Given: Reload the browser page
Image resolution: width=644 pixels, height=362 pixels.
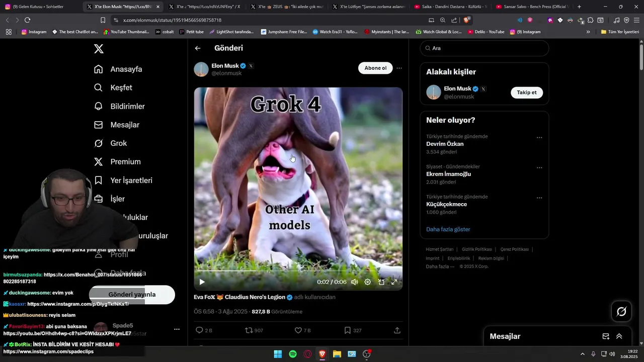Looking at the screenshot, I should point(27,20).
